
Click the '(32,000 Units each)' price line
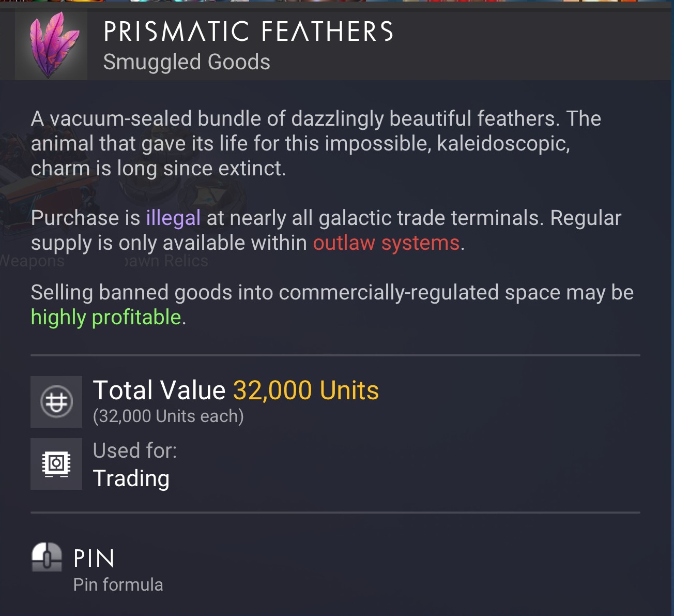pyautogui.click(x=168, y=416)
